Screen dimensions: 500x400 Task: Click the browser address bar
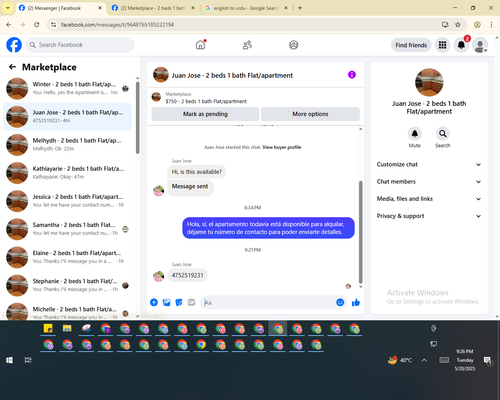(247, 24)
